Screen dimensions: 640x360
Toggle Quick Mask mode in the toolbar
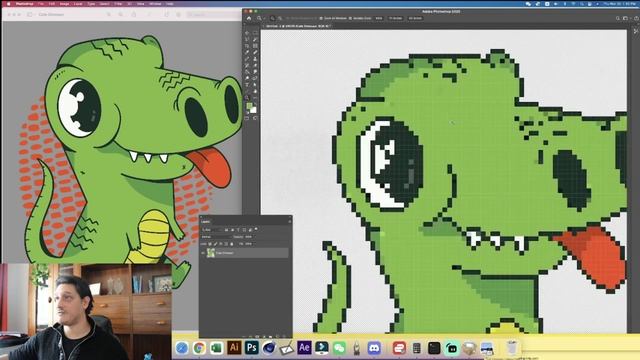point(247,118)
